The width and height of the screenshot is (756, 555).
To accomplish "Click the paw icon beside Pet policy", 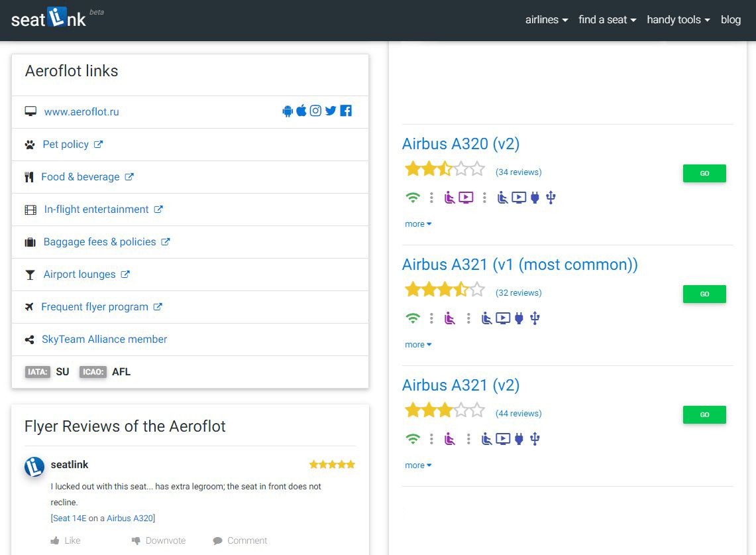I will point(30,145).
